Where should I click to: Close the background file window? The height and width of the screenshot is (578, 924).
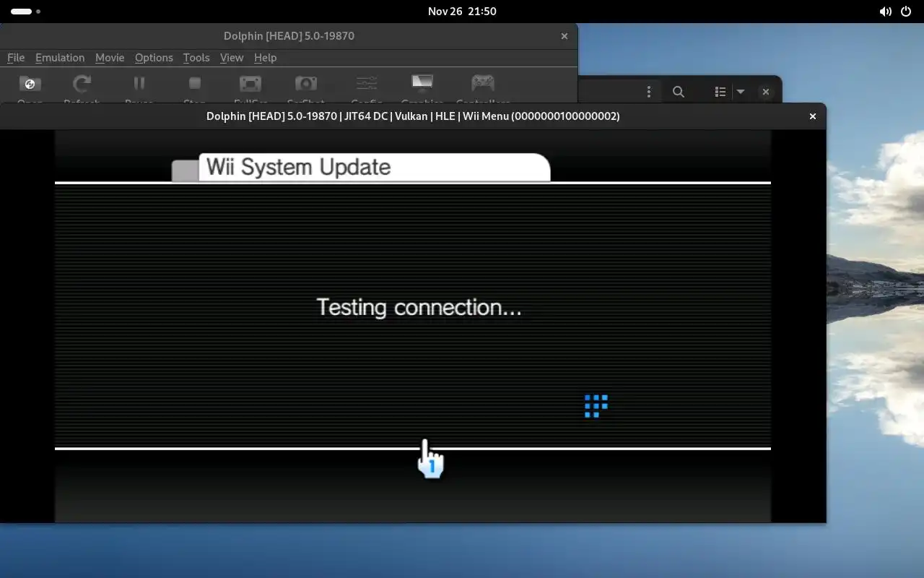point(766,92)
